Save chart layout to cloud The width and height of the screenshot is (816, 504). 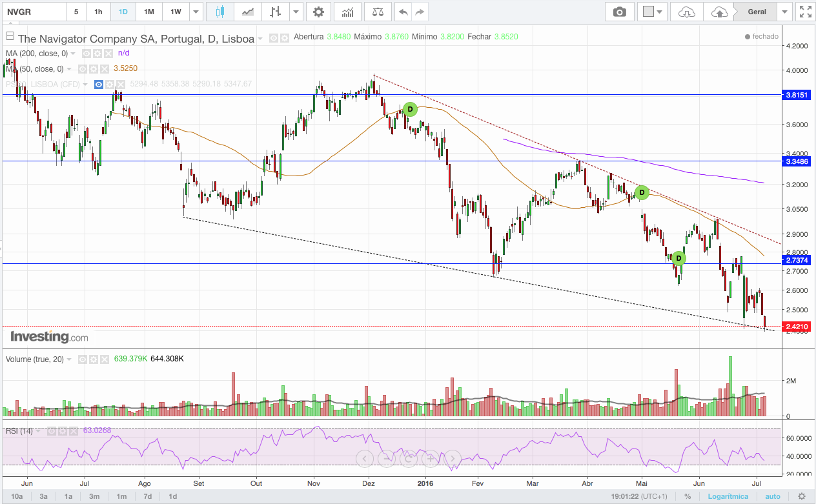pyautogui.click(x=719, y=12)
